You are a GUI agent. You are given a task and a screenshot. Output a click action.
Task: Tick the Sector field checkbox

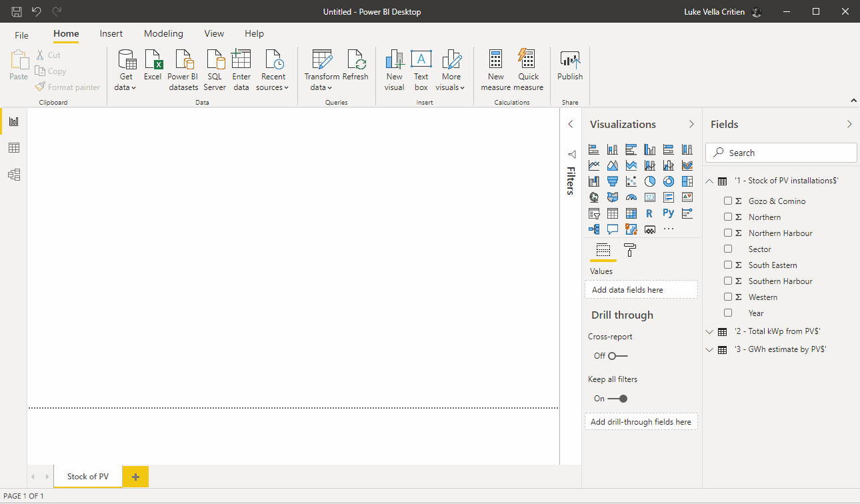click(x=728, y=249)
